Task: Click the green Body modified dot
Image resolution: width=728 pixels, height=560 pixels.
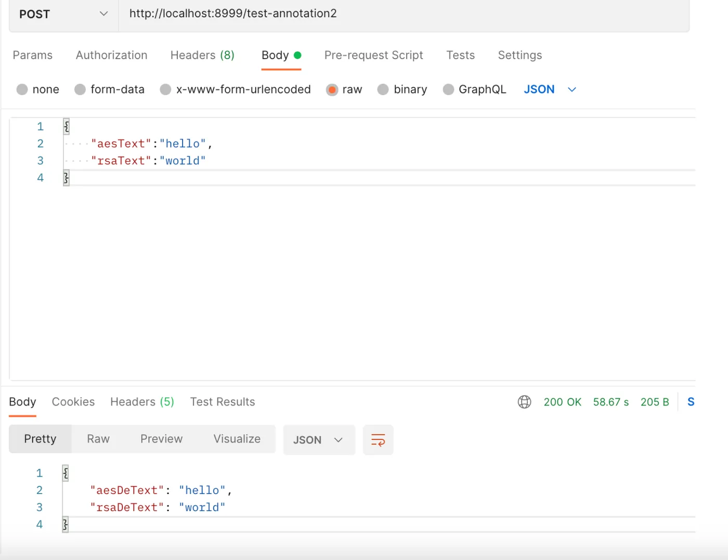Action: coord(297,55)
